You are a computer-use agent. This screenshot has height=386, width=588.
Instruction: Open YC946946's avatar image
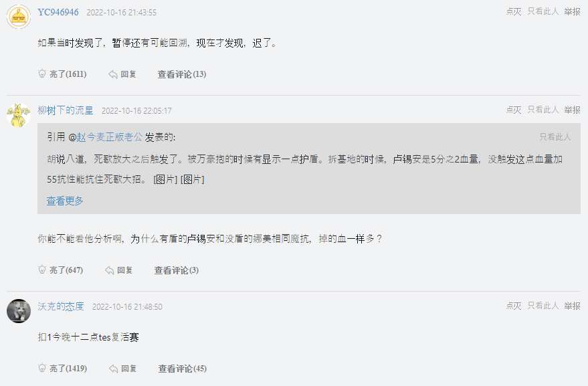19,17
